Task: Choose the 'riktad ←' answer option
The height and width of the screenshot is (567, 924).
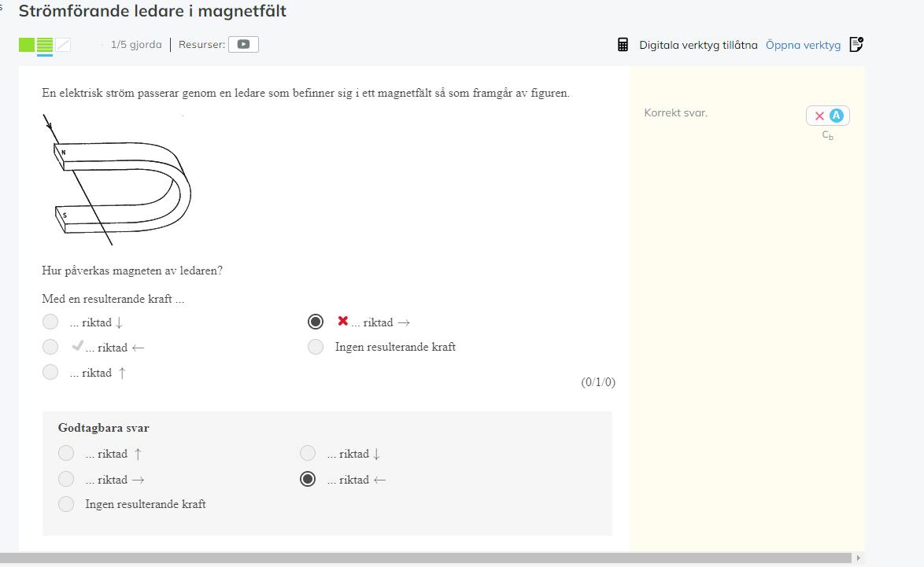Action: 50,347
